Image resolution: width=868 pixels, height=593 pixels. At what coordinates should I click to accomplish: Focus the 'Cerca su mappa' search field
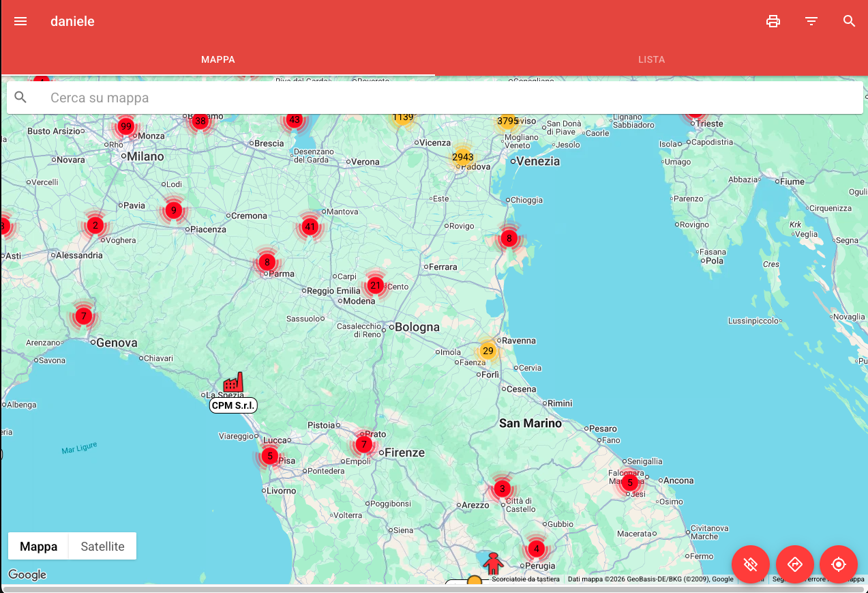tap(435, 98)
